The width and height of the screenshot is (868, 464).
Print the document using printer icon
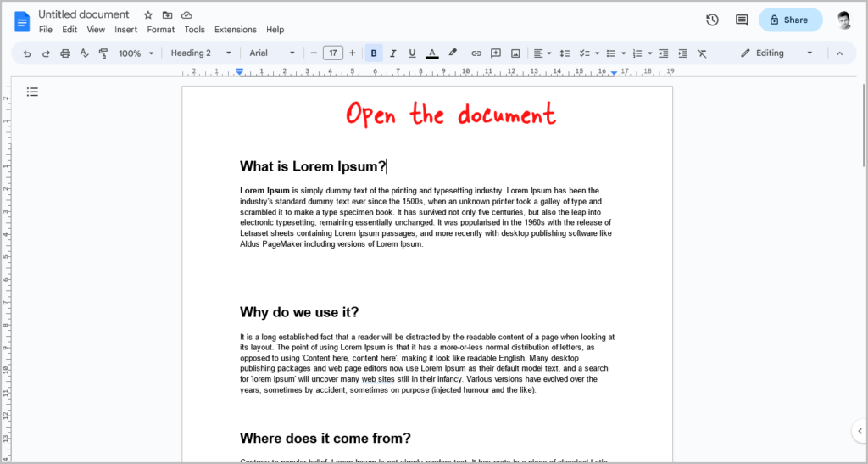(65, 53)
